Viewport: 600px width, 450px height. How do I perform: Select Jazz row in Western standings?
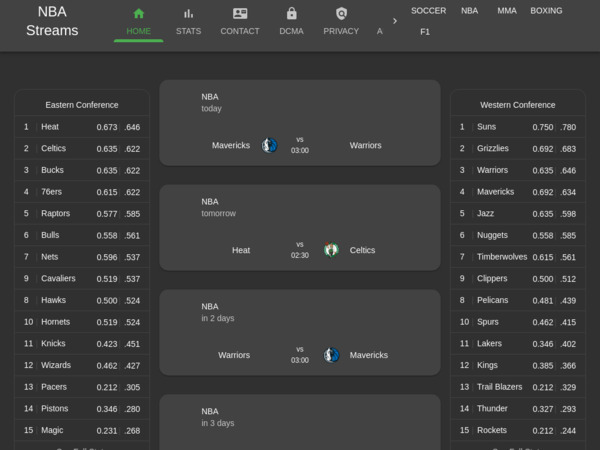tap(518, 214)
